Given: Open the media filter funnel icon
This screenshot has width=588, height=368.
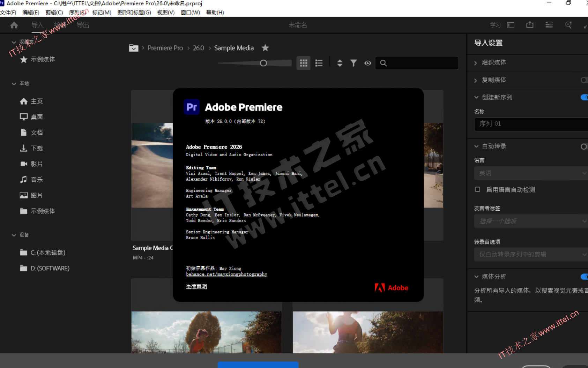Looking at the screenshot, I should click(x=353, y=63).
